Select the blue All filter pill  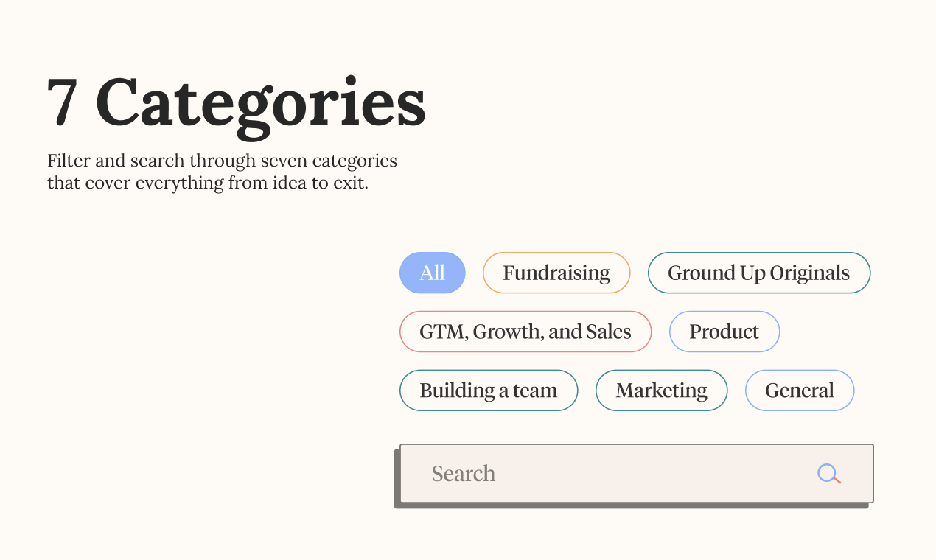(433, 273)
